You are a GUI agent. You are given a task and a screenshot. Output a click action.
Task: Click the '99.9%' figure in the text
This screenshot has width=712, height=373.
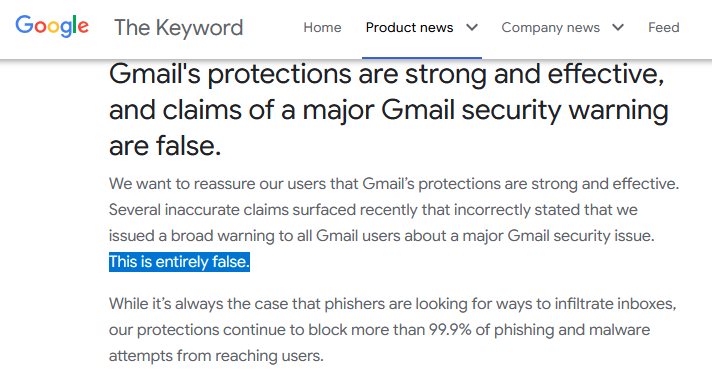[450, 329]
